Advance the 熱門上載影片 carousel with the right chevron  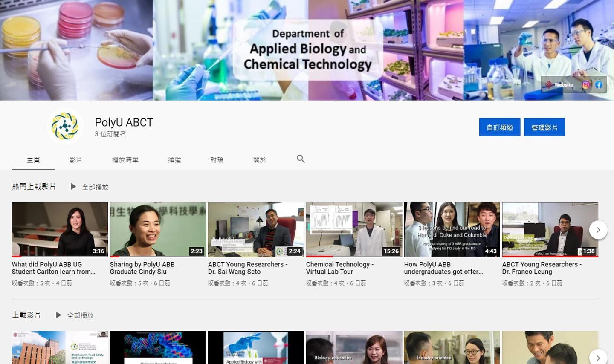pos(599,229)
